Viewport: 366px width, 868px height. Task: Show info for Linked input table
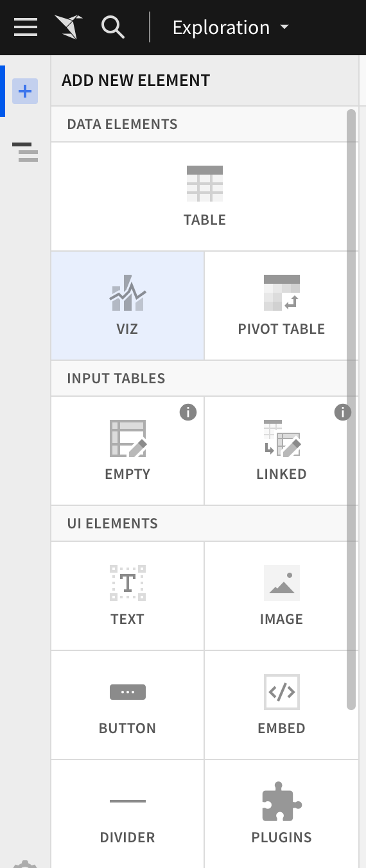click(x=343, y=412)
